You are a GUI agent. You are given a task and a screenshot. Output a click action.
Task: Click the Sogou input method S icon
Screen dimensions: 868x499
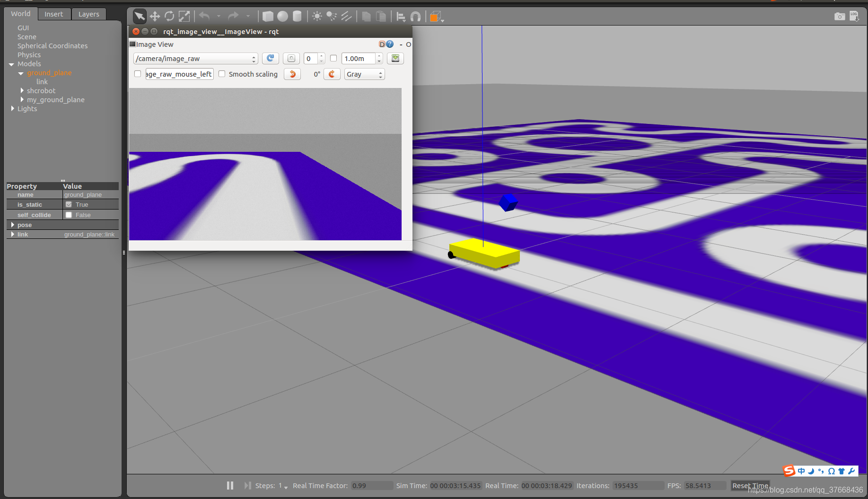(789, 471)
